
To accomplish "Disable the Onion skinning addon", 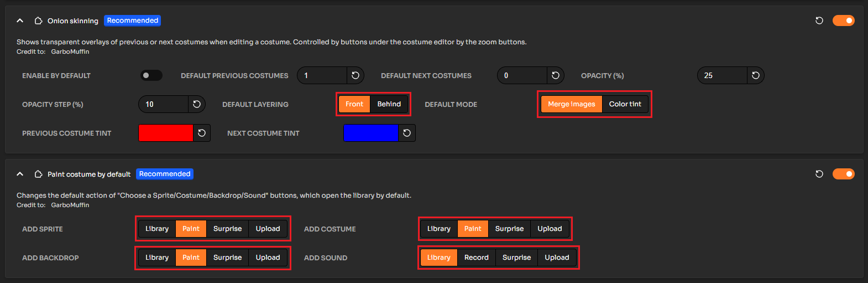I will [844, 20].
